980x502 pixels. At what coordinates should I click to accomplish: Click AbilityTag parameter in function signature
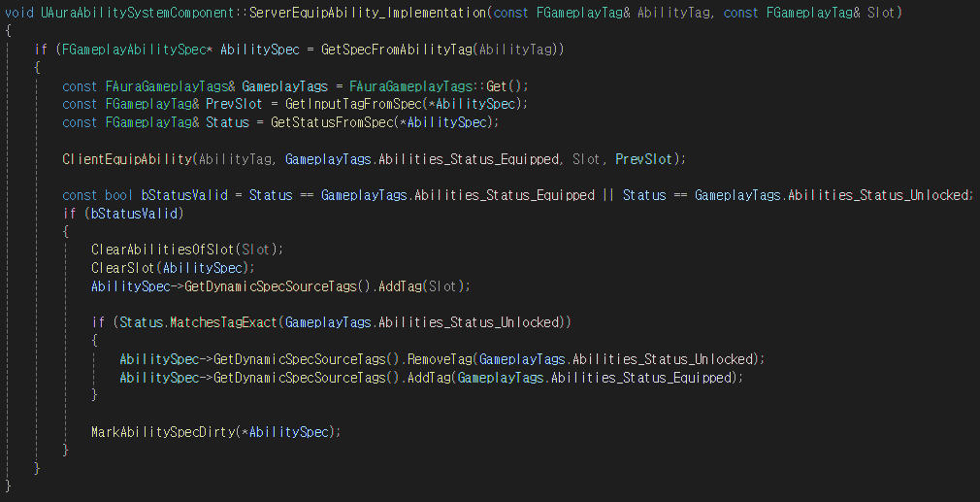pyautogui.click(x=673, y=13)
